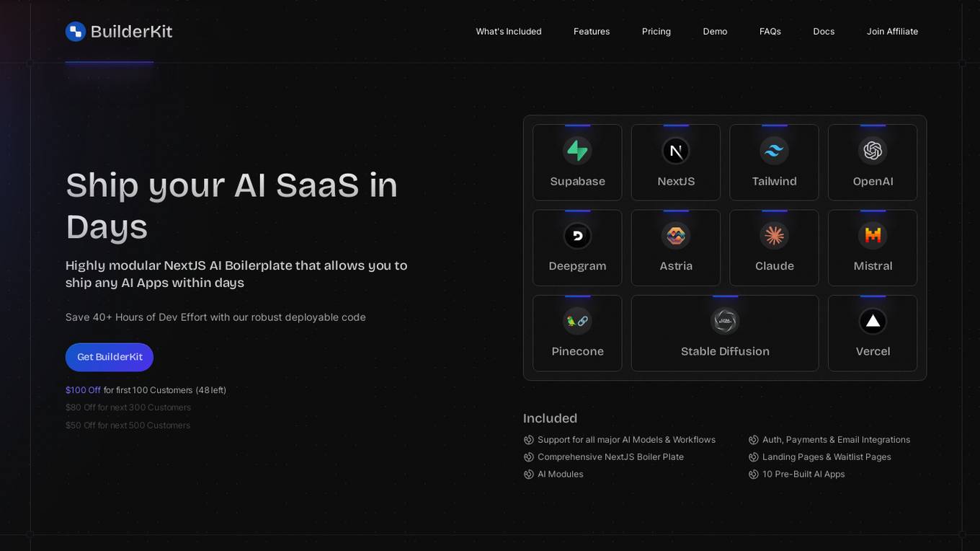The height and width of the screenshot is (551, 980).
Task: Click the $80 Off for next 300 Customers line
Action: tap(128, 407)
